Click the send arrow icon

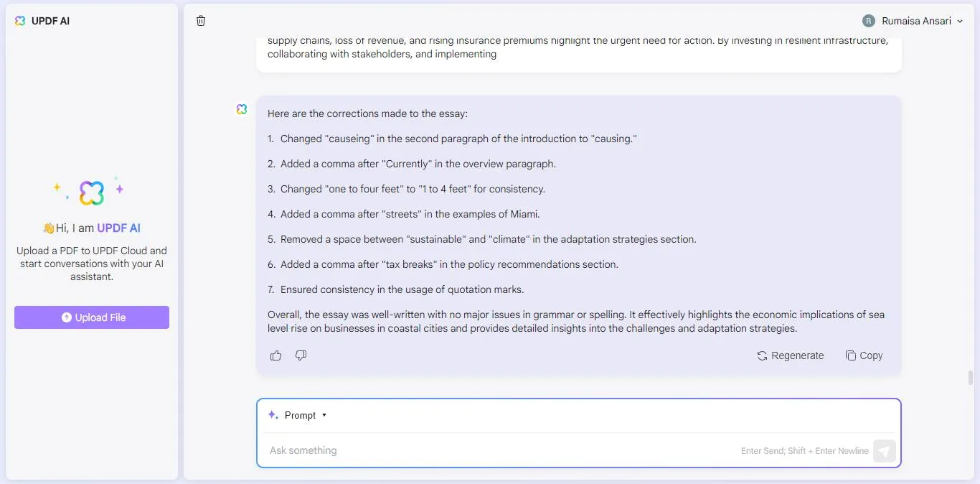click(x=885, y=451)
